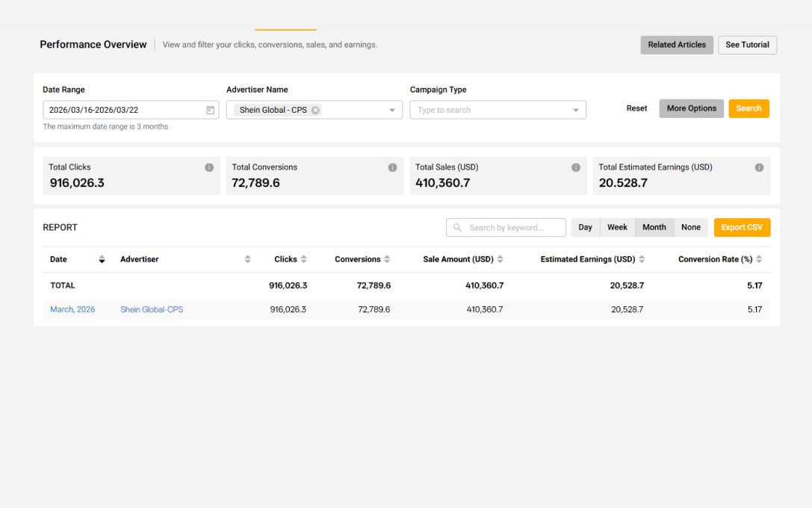The image size is (812, 508).
Task: Switch report grouping to Week
Action: point(617,227)
